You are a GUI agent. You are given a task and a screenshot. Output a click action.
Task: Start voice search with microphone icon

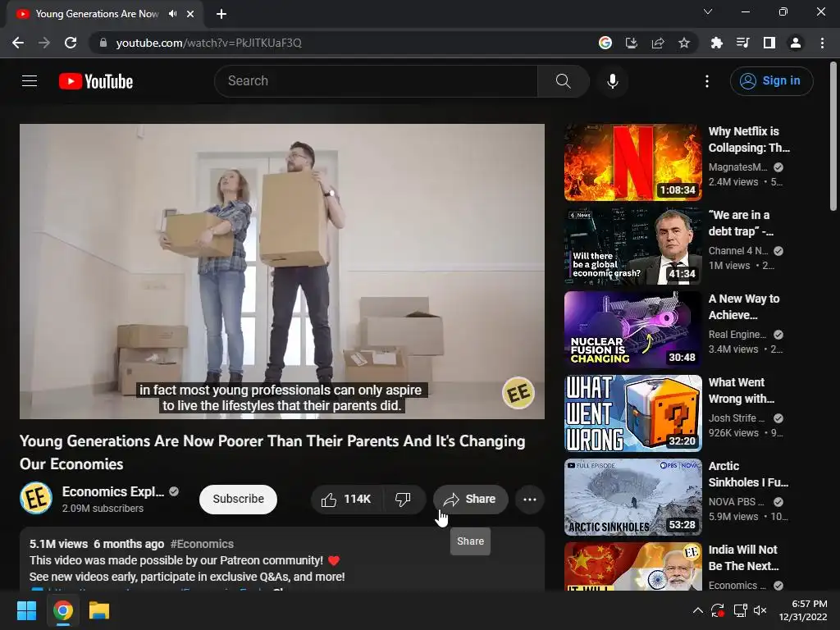click(x=612, y=81)
